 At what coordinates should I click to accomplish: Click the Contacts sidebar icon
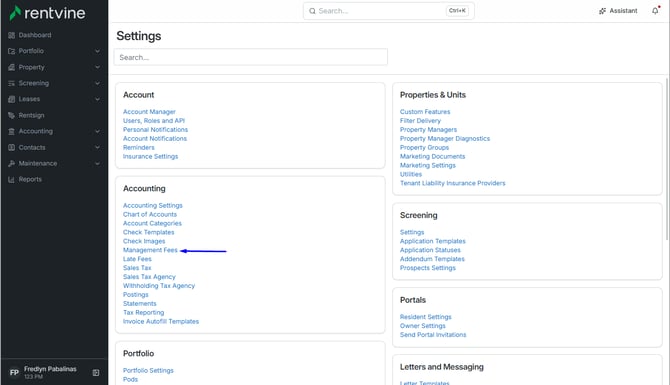[x=12, y=147]
